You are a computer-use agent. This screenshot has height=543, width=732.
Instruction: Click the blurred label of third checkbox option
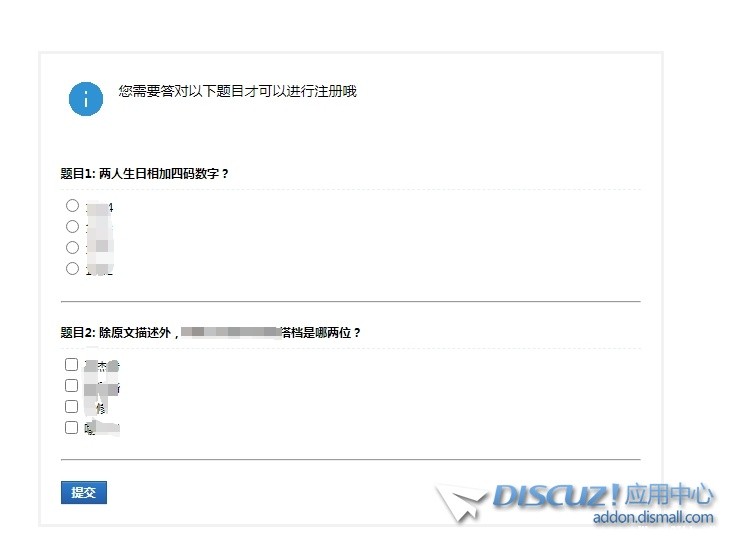click(x=96, y=408)
